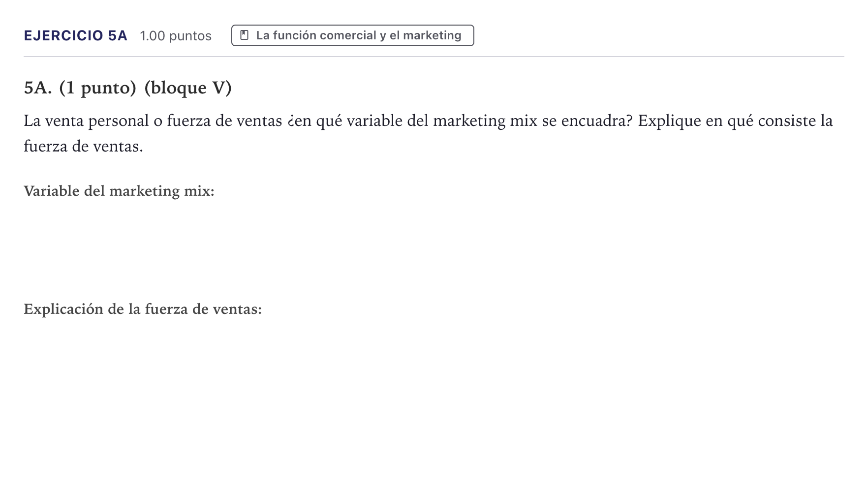Click the question text about 'venta personal'
The width and height of the screenshot is (868, 489).
coord(428,133)
